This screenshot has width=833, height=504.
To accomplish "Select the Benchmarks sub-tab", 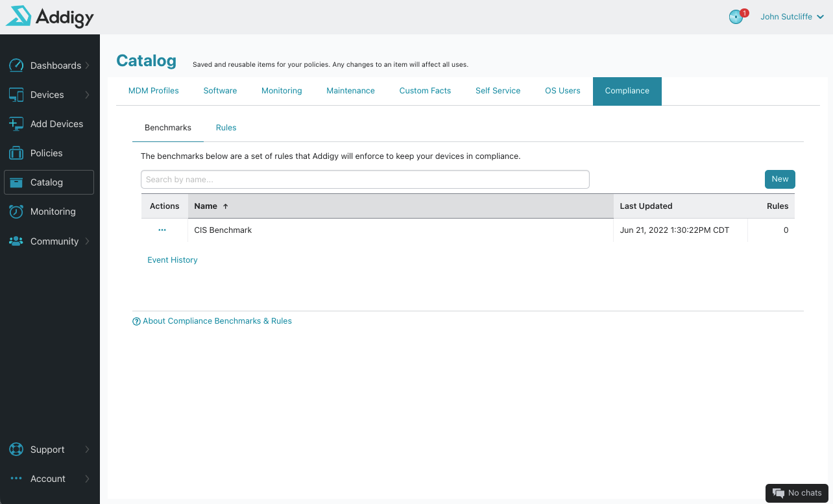I will (168, 128).
